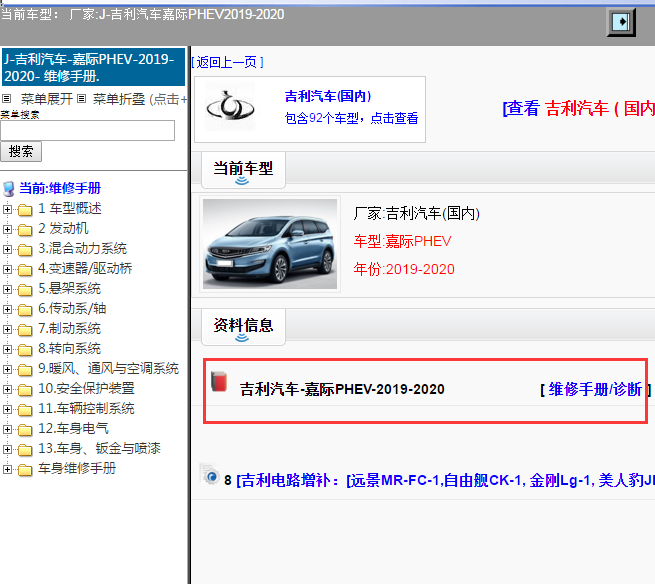
Task: Switch to the 资料信息 tab
Action: pos(243,327)
